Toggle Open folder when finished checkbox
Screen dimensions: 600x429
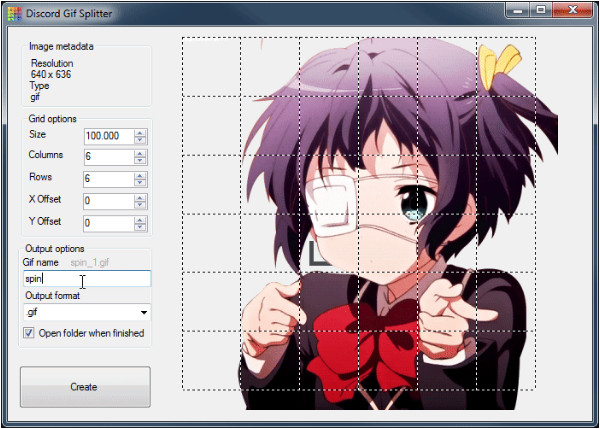(x=29, y=333)
